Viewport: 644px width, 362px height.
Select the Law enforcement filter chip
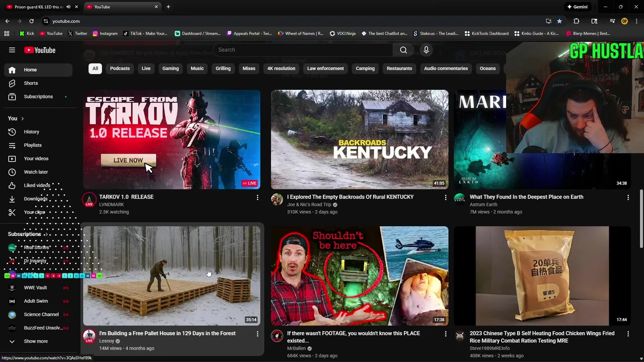tap(326, 68)
